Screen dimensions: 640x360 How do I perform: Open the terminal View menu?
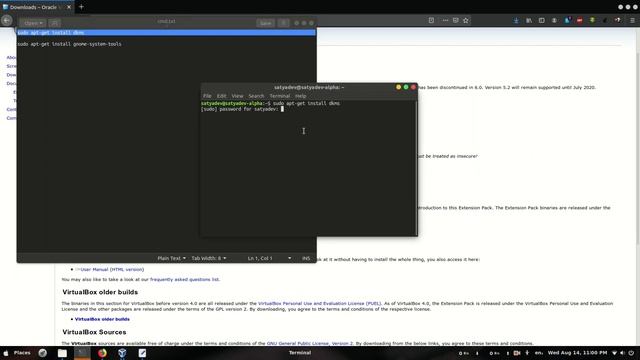tap(237, 96)
